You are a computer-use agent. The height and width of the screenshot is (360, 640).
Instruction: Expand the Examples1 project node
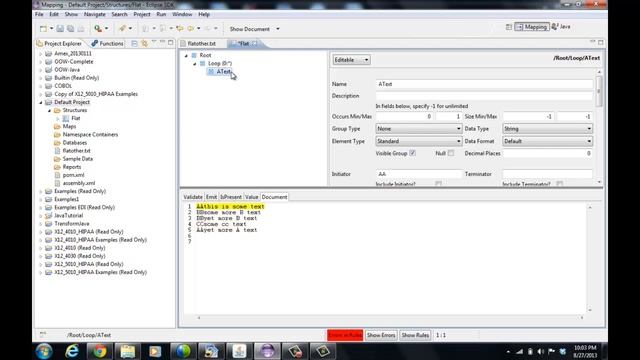41,200
